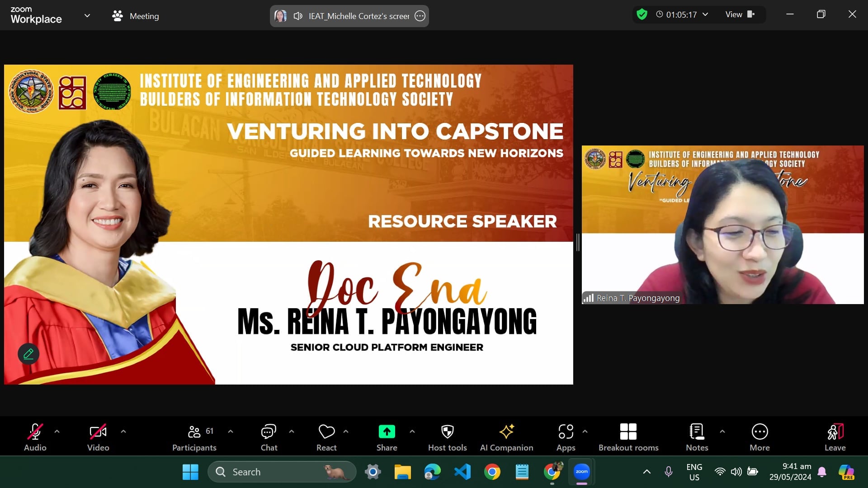Switch to the Meeting tab

136,16
